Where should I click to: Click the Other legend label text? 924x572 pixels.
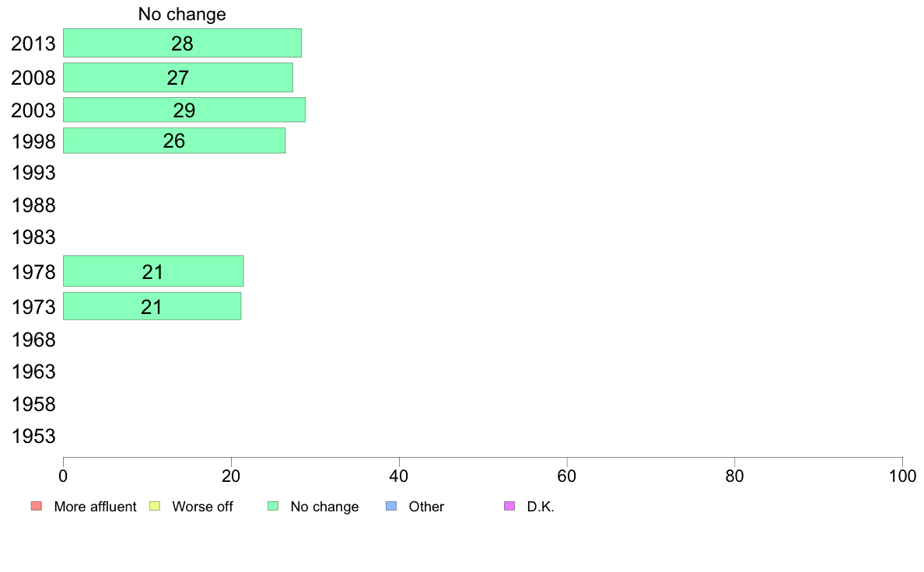click(426, 507)
